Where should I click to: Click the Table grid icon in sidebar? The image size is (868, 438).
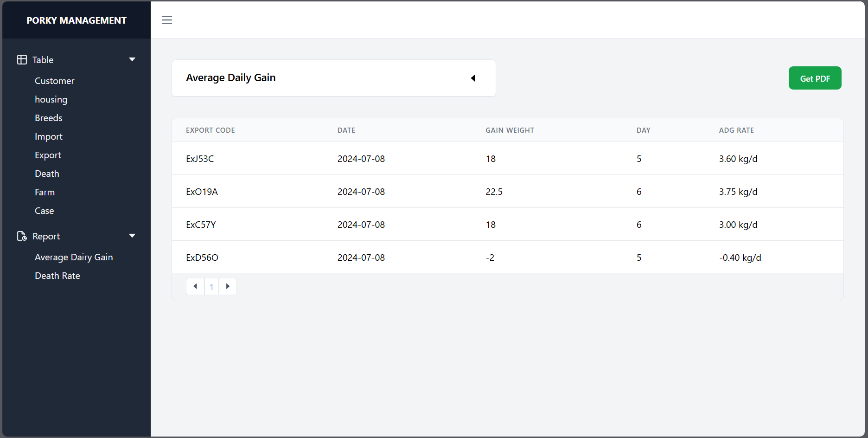pos(22,59)
